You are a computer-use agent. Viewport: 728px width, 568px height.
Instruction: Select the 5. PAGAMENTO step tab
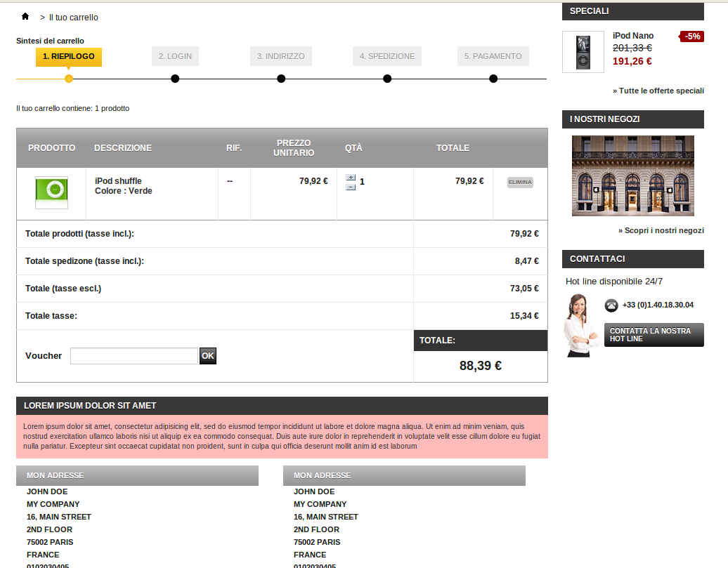[493, 56]
